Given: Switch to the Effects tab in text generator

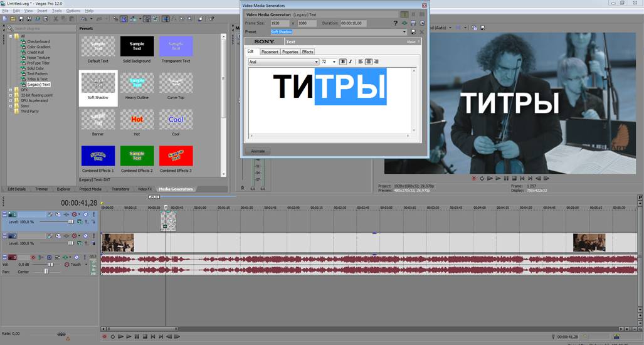Looking at the screenshot, I should click(307, 51).
